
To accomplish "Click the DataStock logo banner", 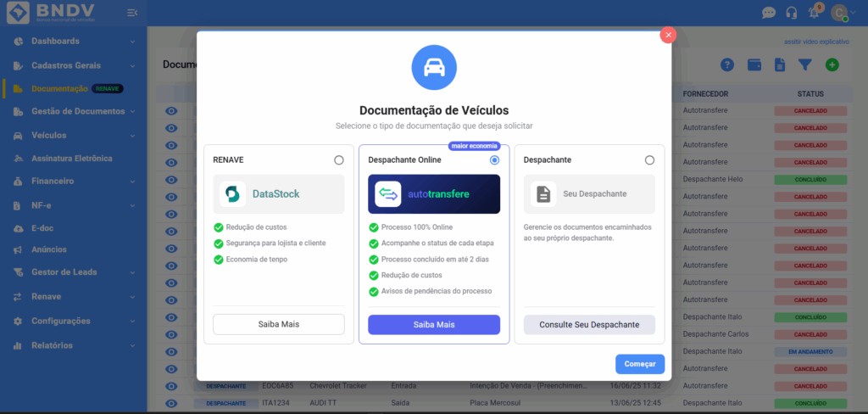I will [278, 194].
